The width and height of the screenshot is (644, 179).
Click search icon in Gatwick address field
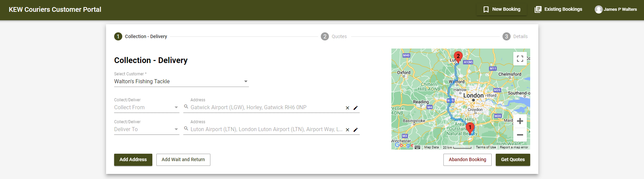(x=186, y=107)
